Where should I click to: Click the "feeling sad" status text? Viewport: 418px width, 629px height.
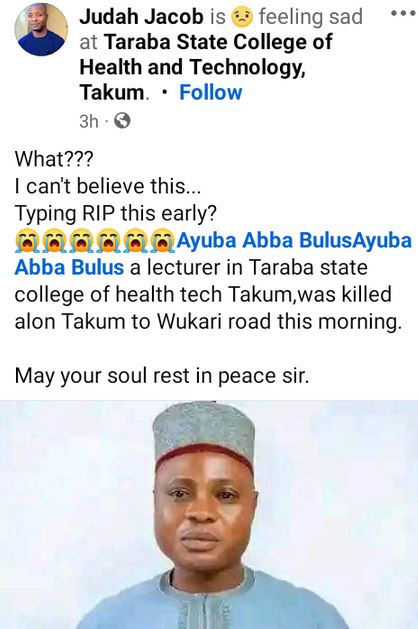(x=310, y=17)
